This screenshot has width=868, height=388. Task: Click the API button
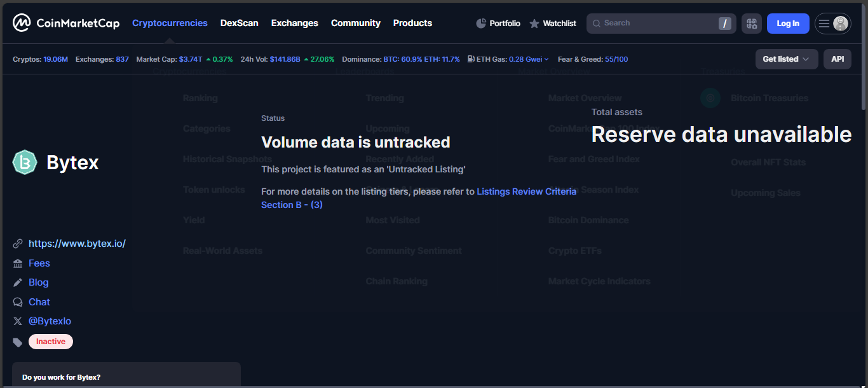pos(837,59)
